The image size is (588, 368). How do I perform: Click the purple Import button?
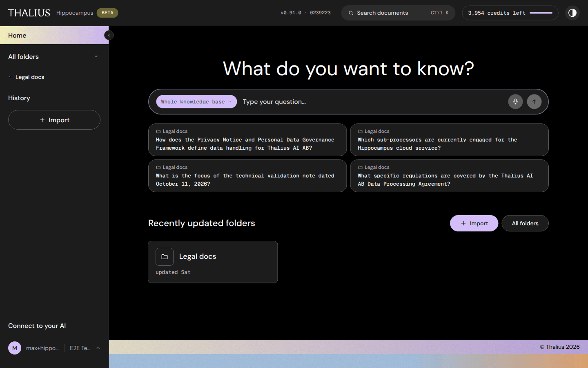click(474, 223)
